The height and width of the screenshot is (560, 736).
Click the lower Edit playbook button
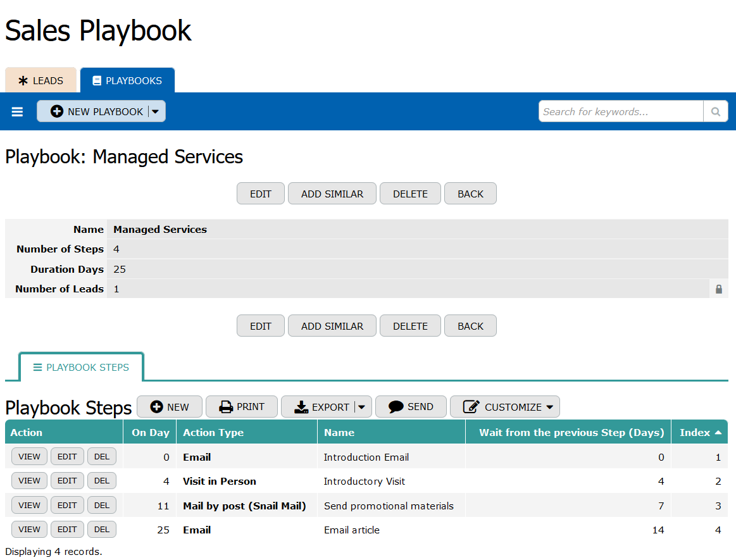tap(261, 327)
